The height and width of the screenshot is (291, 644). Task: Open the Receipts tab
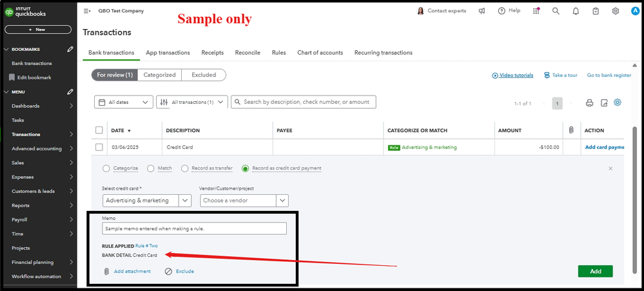pos(212,53)
